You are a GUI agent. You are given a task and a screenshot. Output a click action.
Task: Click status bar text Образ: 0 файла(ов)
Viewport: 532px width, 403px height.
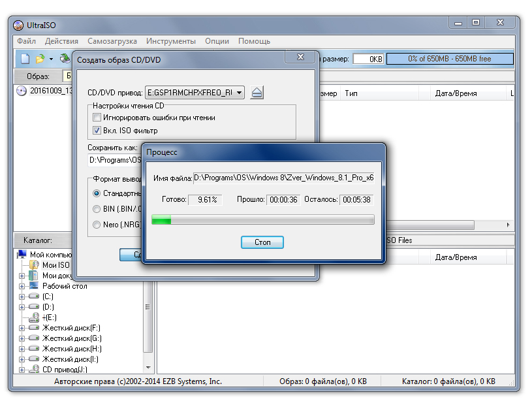pyautogui.click(x=323, y=381)
